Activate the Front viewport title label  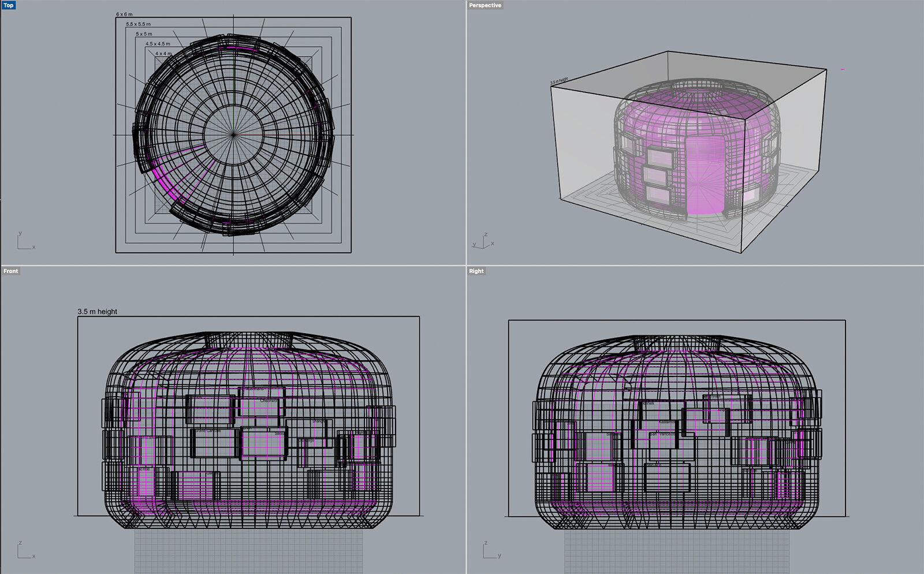(x=11, y=271)
